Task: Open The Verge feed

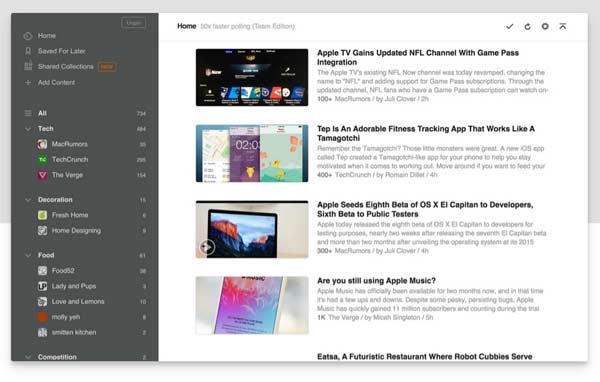Action: (x=67, y=175)
